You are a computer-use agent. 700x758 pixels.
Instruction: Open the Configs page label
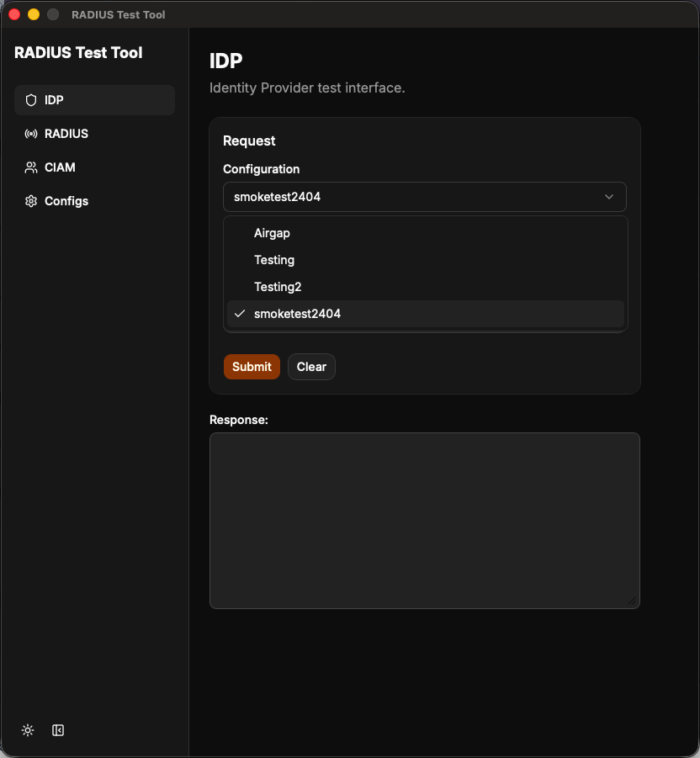[x=66, y=201]
